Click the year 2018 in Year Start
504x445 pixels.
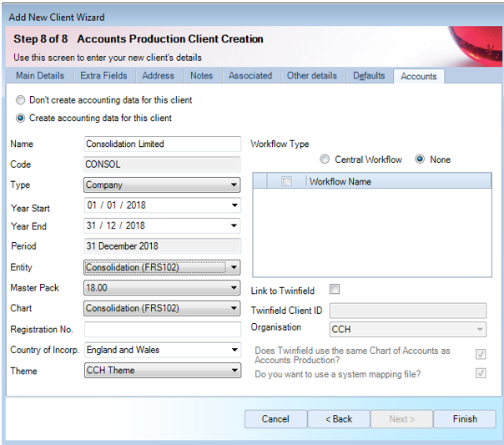tap(136, 205)
